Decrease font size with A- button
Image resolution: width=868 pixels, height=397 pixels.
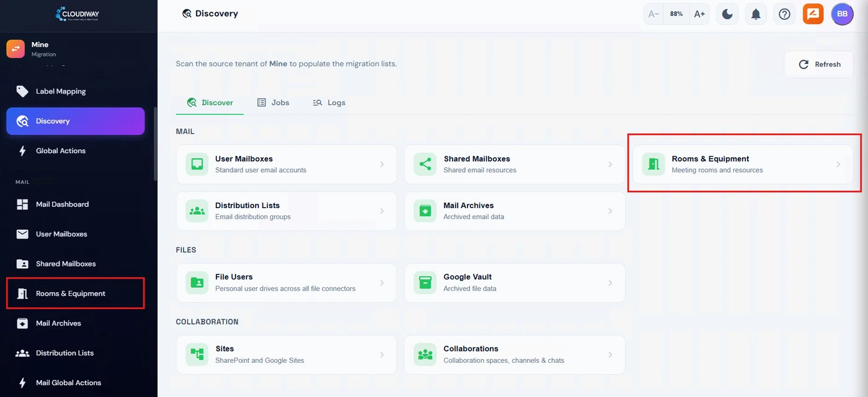click(x=653, y=14)
